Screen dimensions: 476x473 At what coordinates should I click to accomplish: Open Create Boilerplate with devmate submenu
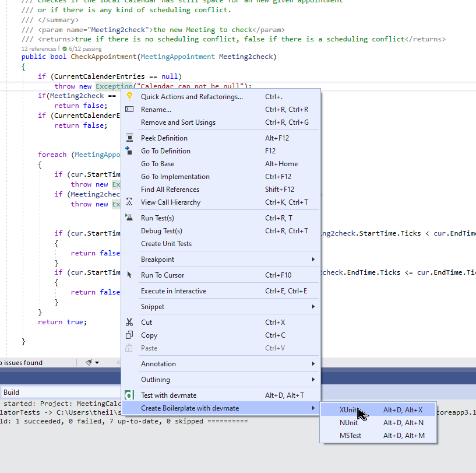coord(221,408)
